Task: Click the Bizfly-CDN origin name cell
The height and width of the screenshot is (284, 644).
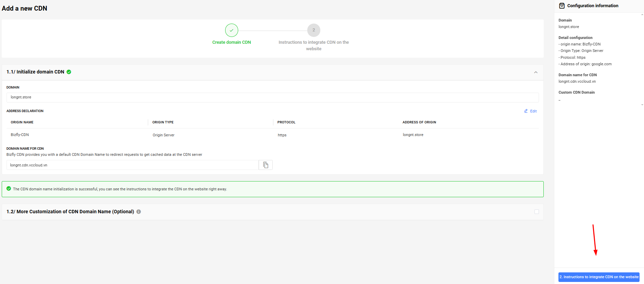Action: [x=20, y=135]
